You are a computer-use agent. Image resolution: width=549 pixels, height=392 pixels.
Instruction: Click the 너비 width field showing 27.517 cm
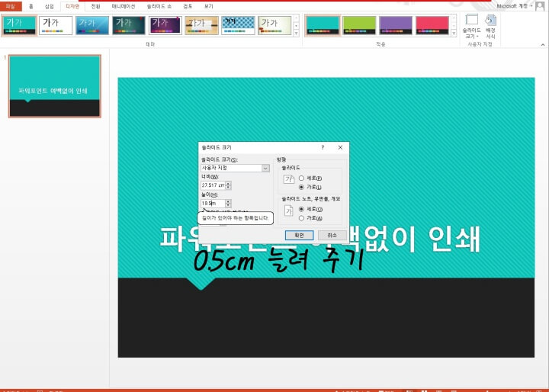pos(213,185)
